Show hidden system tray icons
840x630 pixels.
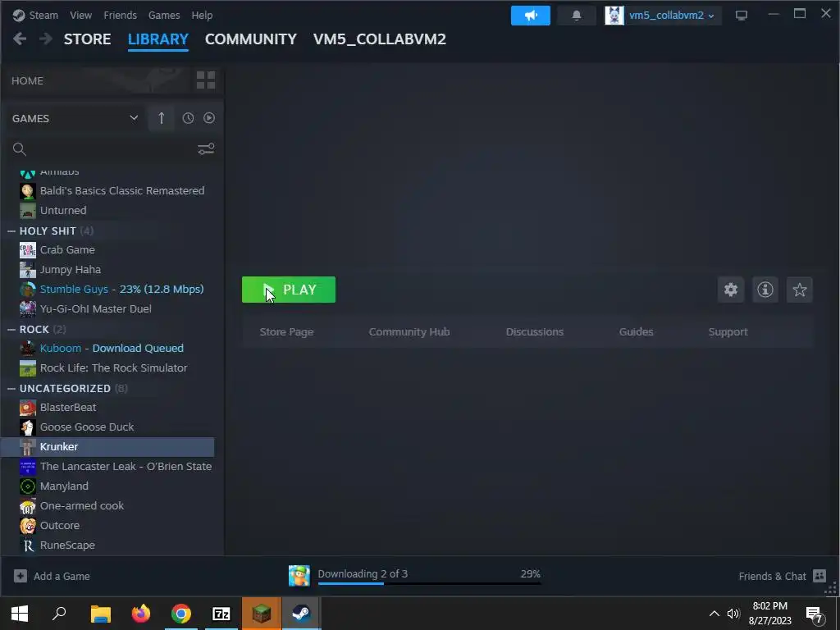714,614
